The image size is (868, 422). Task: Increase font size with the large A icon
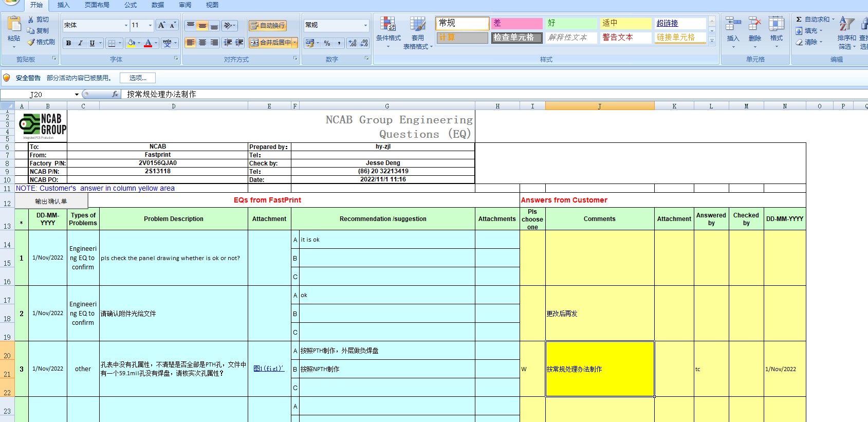point(161,25)
